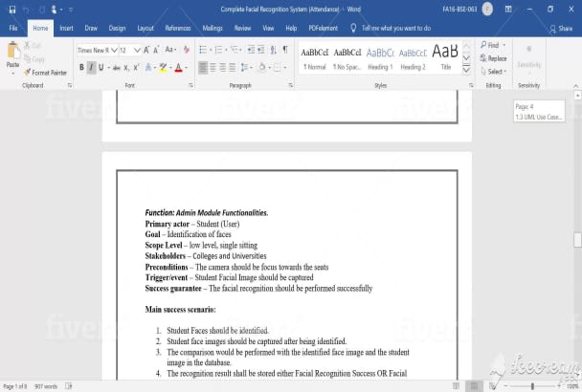
Task: Show paragraph marks with pilcrow icon
Action: (x=285, y=50)
